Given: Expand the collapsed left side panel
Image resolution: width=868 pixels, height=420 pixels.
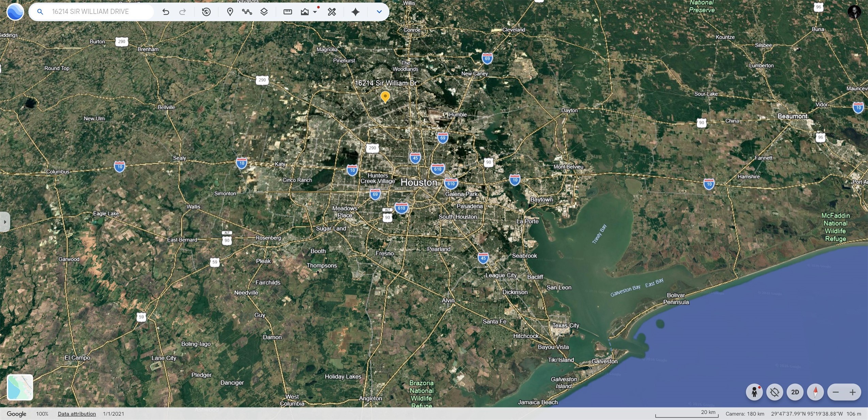Looking at the screenshot, I should 4,222.
